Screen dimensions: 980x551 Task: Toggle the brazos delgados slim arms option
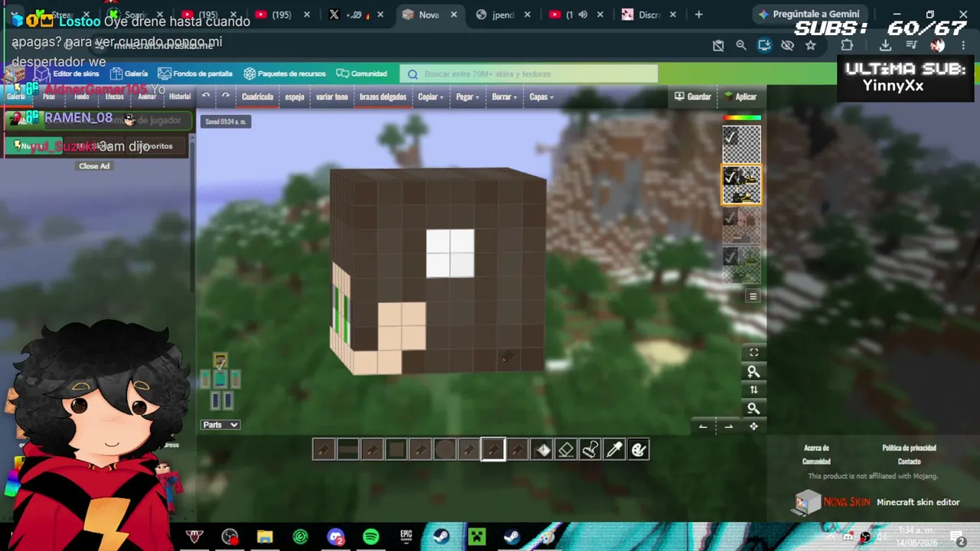pos(383,96)
